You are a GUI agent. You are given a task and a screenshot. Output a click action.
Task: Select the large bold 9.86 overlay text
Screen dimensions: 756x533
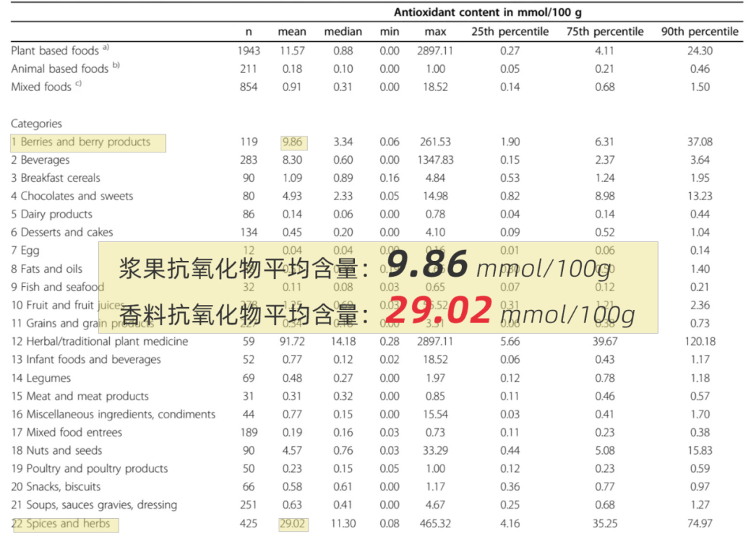coord(426,266)
